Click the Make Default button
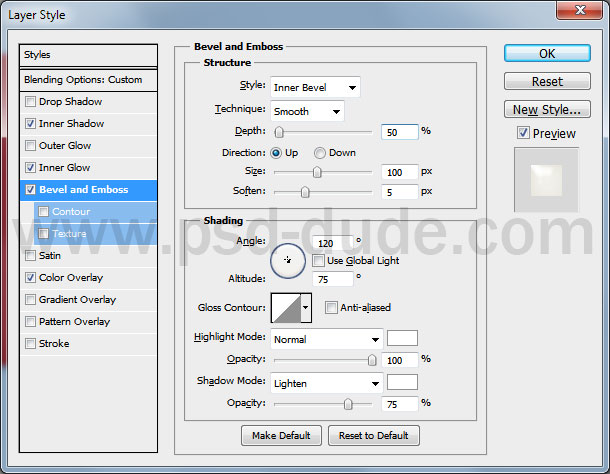This screenshot has width=610, height=474. [x=281, y=435]
